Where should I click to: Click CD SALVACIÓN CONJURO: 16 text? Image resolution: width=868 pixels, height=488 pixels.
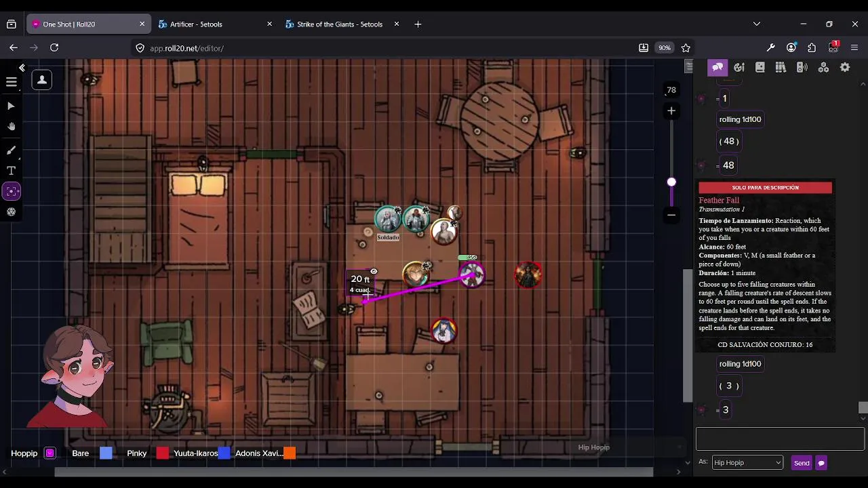765,345
